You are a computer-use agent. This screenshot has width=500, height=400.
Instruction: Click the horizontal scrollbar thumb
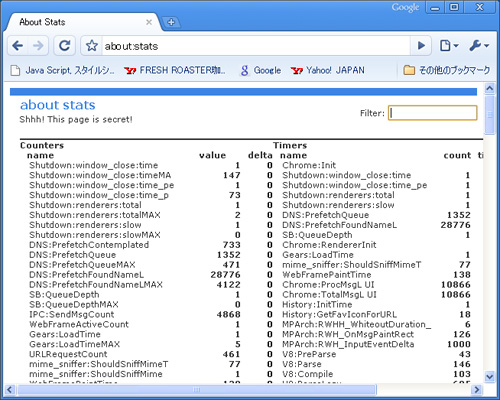pos(197,389)
